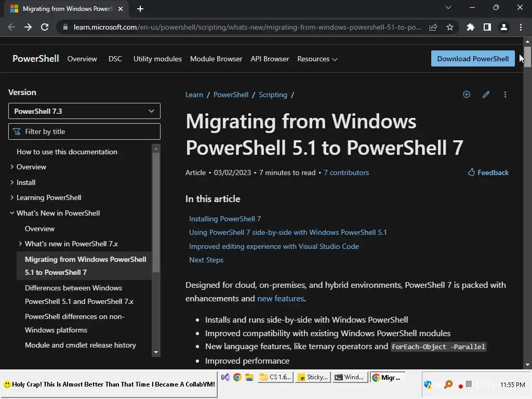The height and width of the screenshot is (399, 532).
Task: Switch to the Wind... terminal taskbar window
Action: click(350, 377)
